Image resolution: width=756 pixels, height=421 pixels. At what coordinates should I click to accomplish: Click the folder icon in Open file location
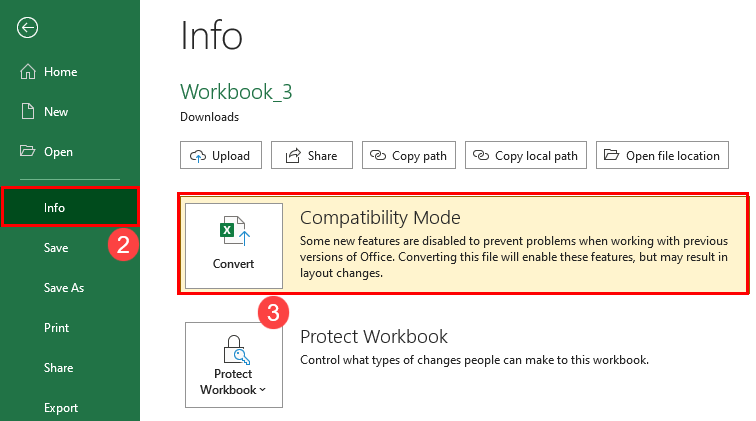pos(612,155)
